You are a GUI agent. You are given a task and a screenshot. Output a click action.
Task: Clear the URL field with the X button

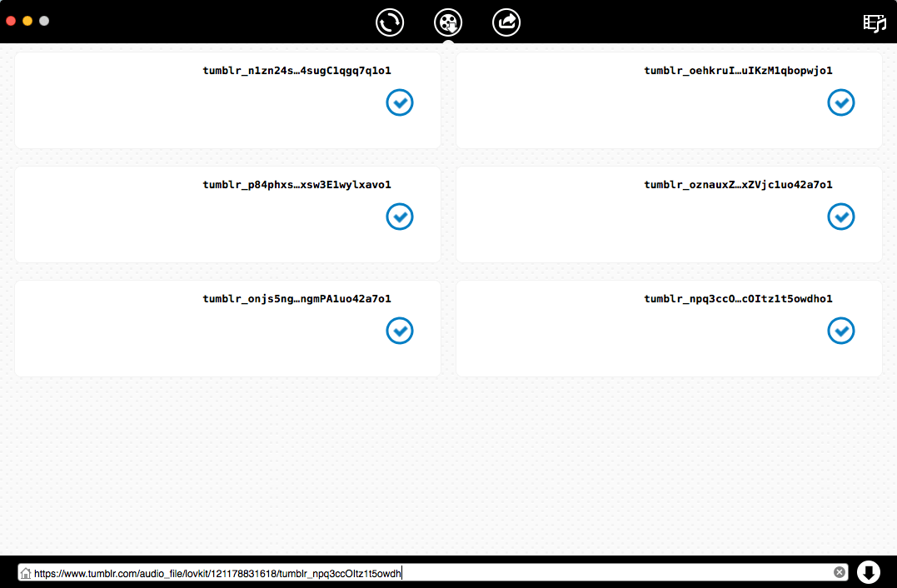point(840,572)
